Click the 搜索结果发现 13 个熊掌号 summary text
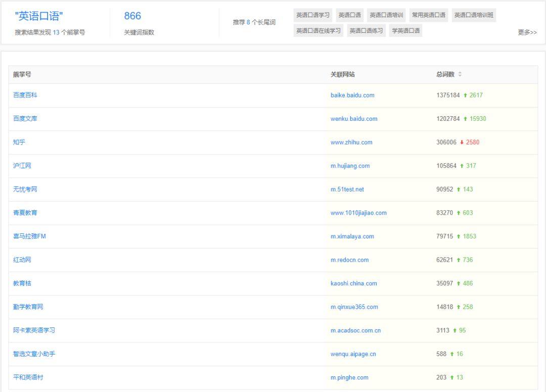The width and height of the screenshot is (546, 392). (50, 32)
